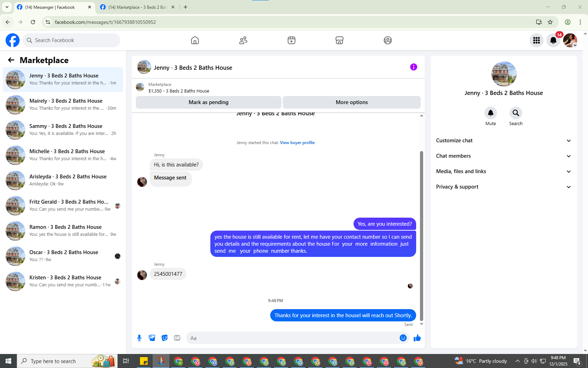Open the Facebook home logo
Screen dimensions: 588x368
click(13, 40)
